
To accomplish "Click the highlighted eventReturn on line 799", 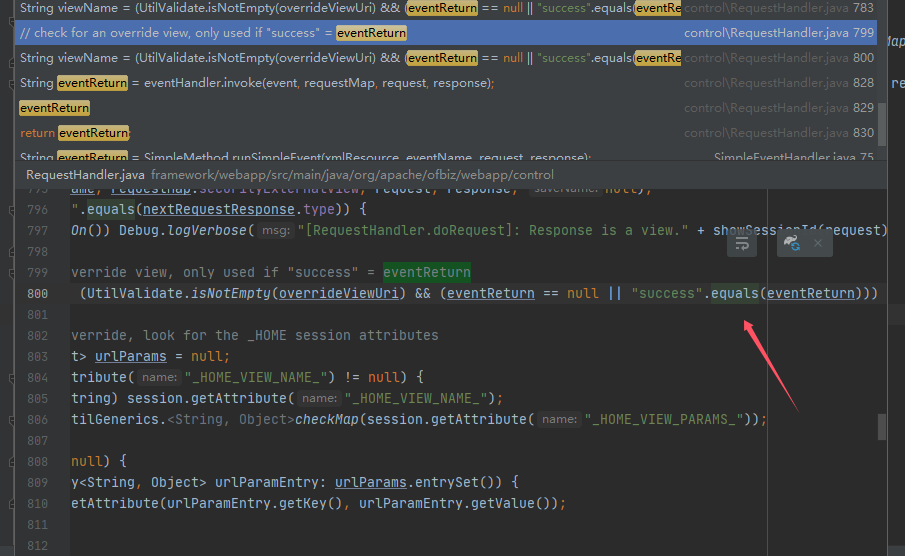I will click(x=426, y=272).
